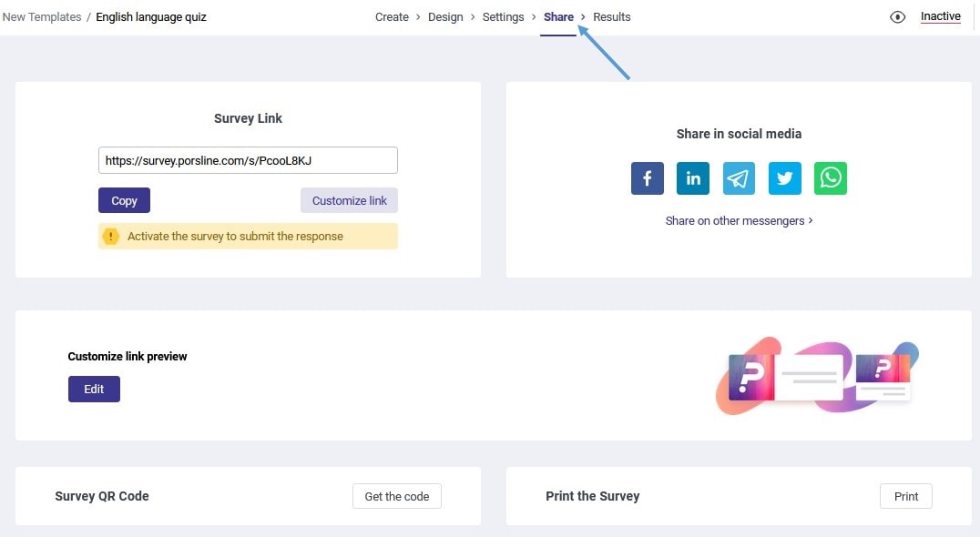Open the survey preview eye icon

(x=897, y=16)
